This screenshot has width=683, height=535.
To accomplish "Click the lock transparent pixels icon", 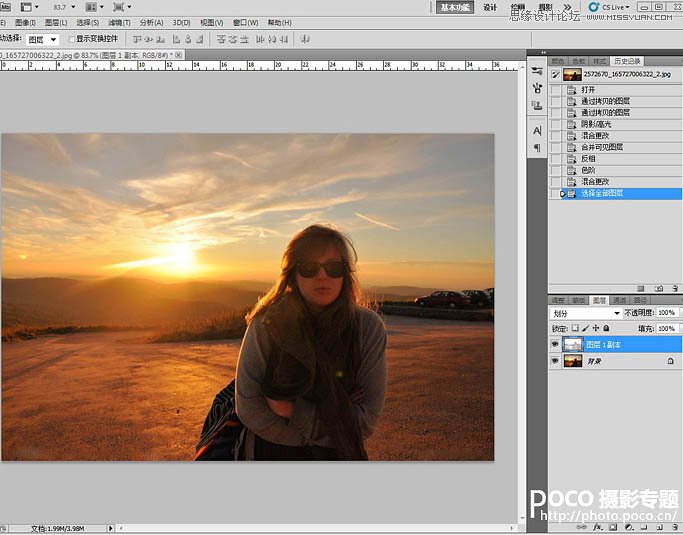I will [x=575, y=328].
